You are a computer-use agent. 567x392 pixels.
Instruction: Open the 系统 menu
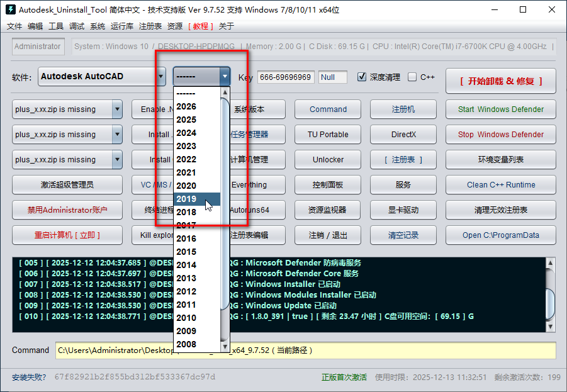pos(98,26)
